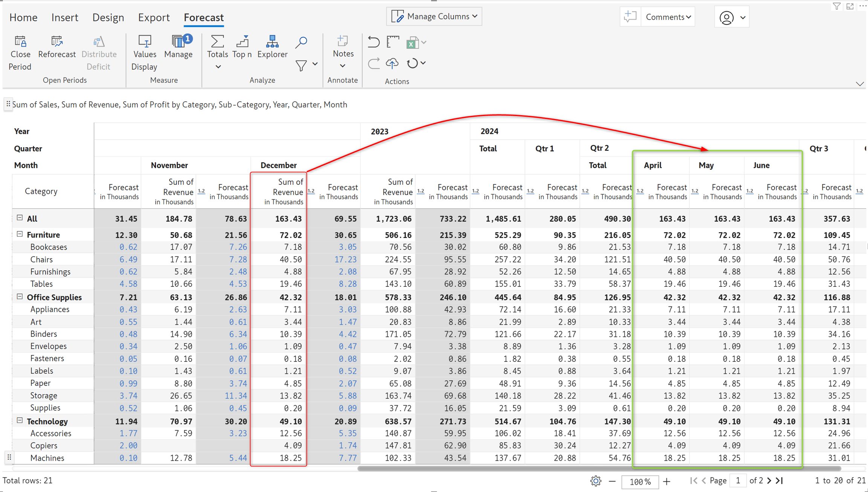Go to the next page arrow

[769, 481]
